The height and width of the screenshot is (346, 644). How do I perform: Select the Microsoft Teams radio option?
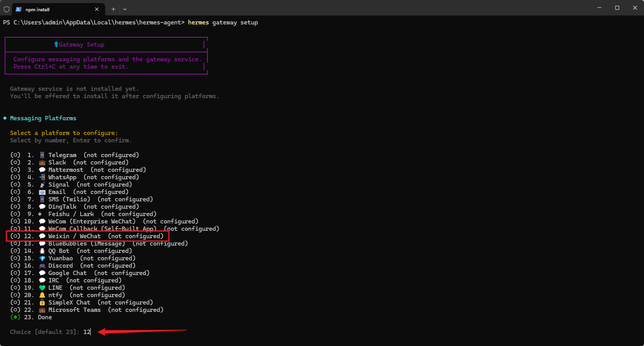click(15, 310)
